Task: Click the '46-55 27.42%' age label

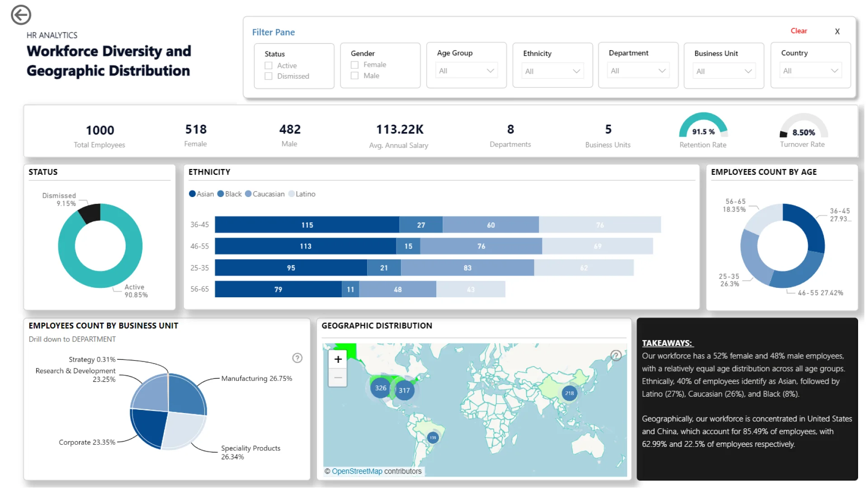Action: pyautogui.click(x=821, y=293)
